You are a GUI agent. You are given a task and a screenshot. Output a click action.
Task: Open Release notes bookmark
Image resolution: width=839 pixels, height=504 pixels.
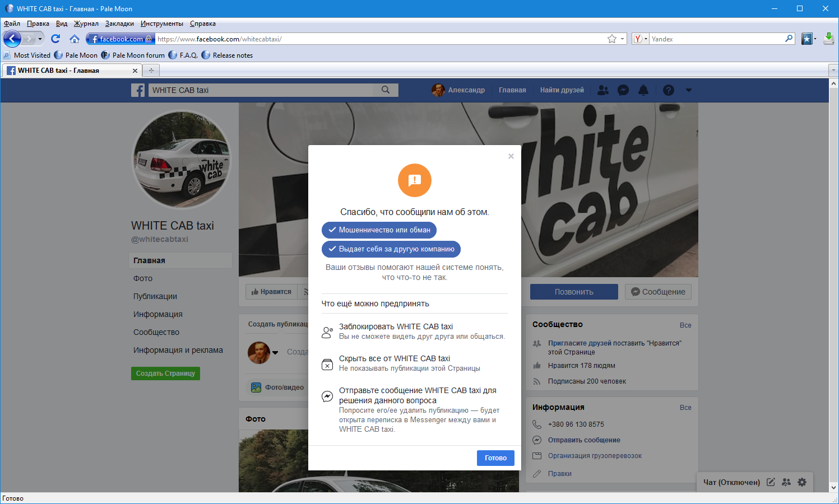point(227,55)
